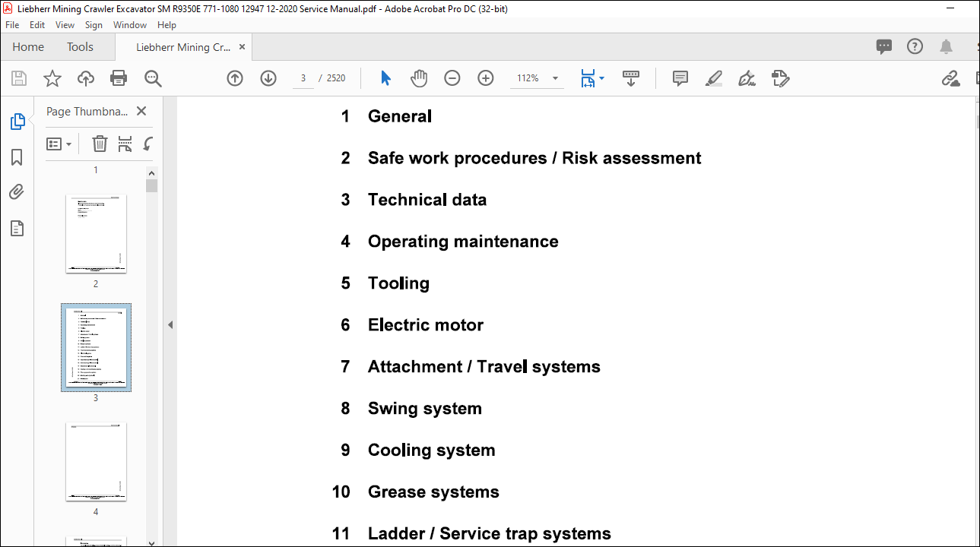Select page 4 thumbnail

pos(96,461)
